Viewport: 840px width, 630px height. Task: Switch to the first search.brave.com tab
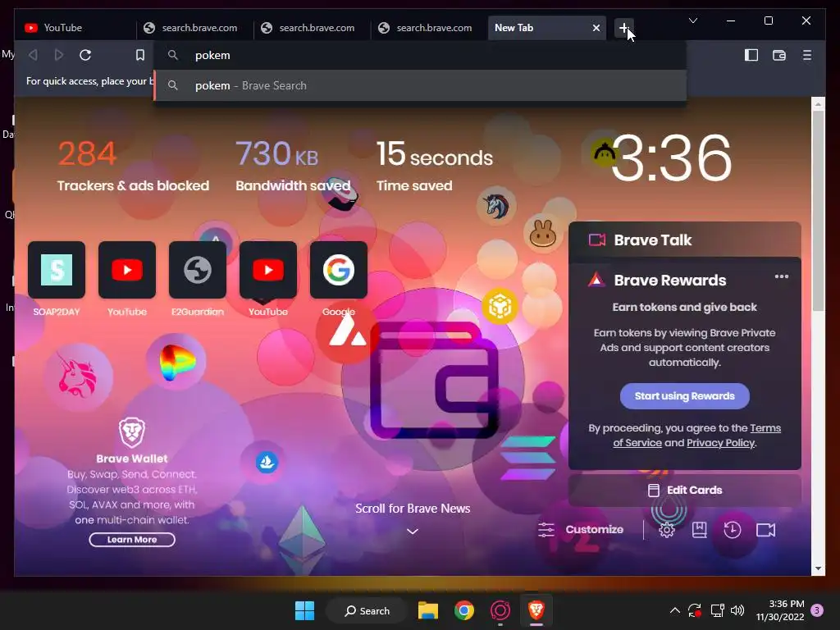coord(195,28)
